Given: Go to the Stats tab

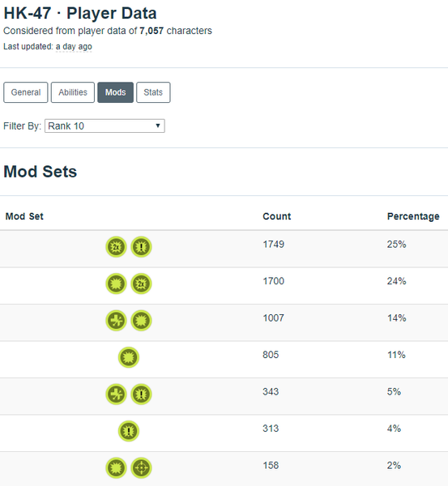Looking at the screenshot, I should 153,92.
